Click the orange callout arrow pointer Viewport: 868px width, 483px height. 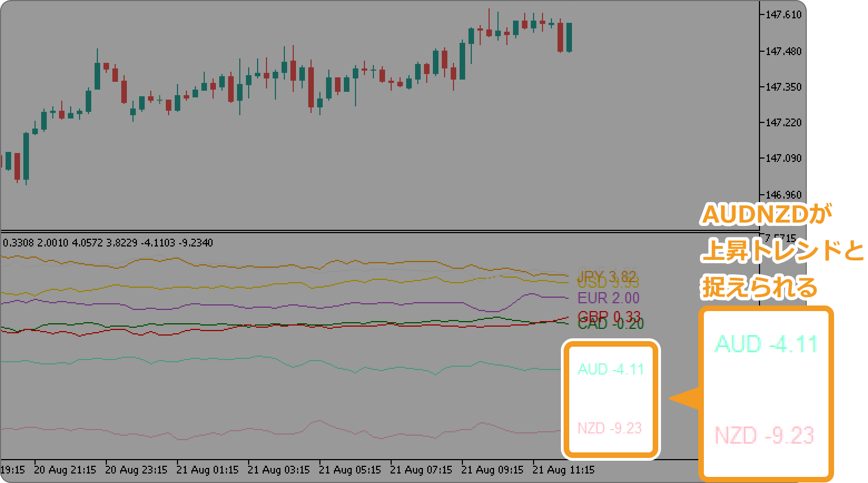(x=683, y=398)
